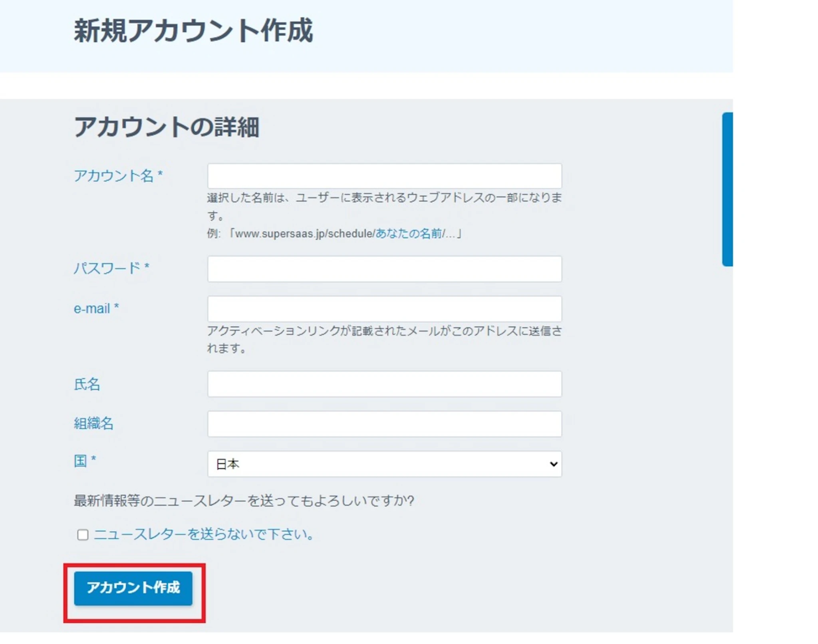The width and height of the screenshot is (818, 644).
Task: Click the アカウントの詳細 section heading
Action: point(167,127)
